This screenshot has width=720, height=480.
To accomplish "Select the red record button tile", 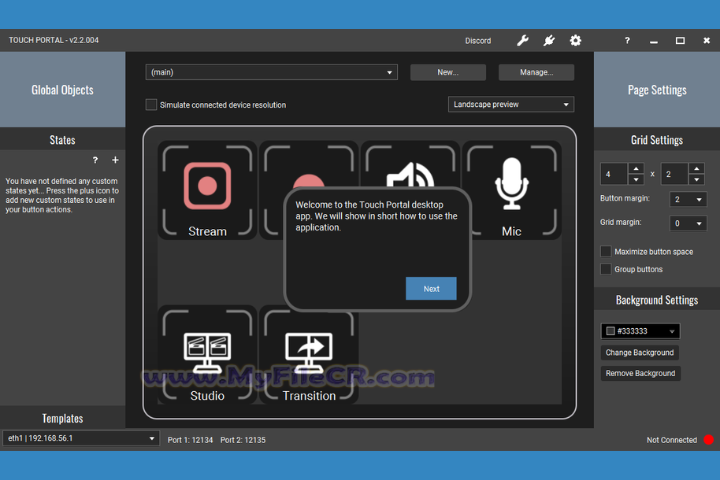I will pyautogui.click(x=309, y=164).
